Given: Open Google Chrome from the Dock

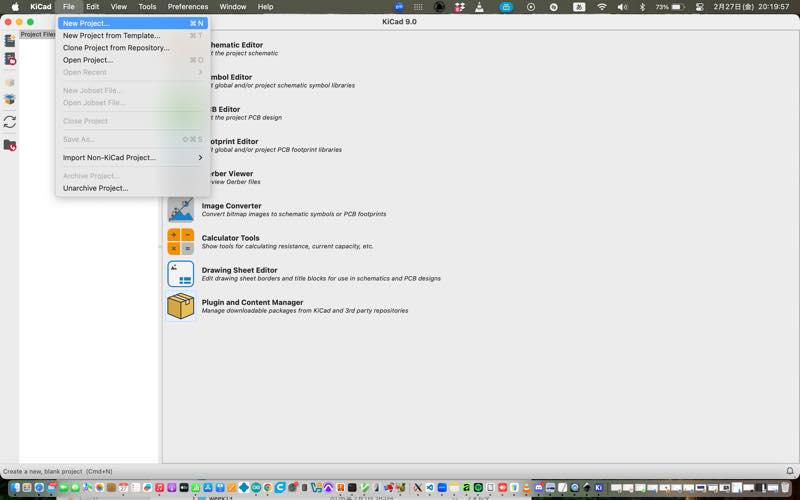Looking at the screenshot, I should (267, 488).
